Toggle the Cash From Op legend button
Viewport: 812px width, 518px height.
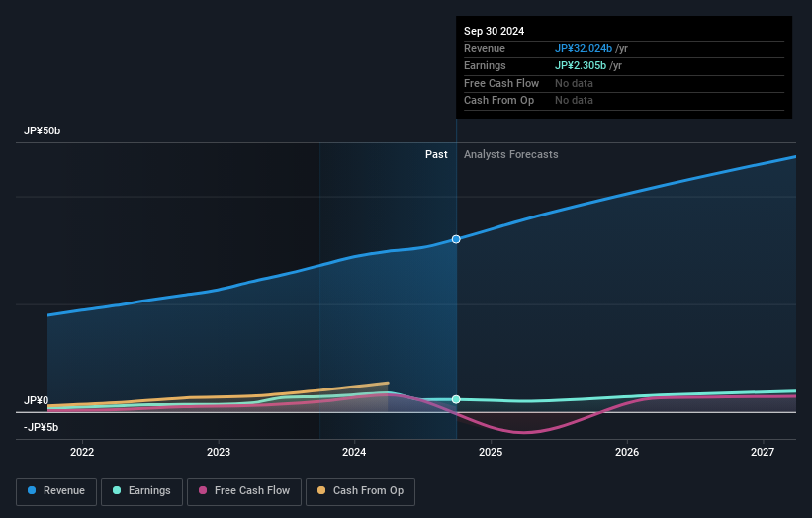click(x=360, y=491)
